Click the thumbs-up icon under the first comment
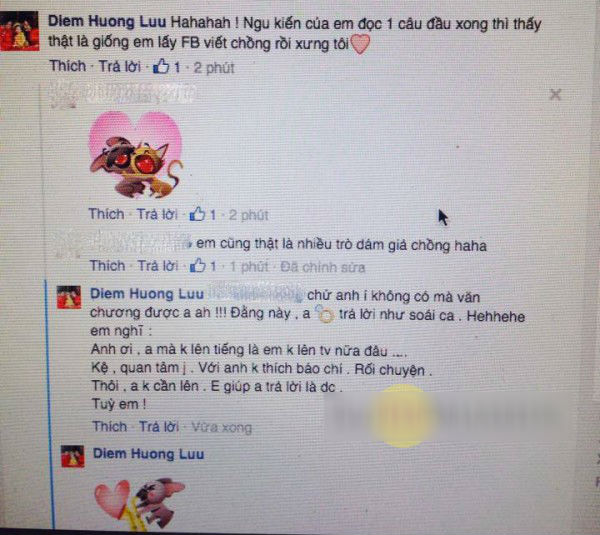The width and height of the screenshot is (600, 535). pos(161,67)
